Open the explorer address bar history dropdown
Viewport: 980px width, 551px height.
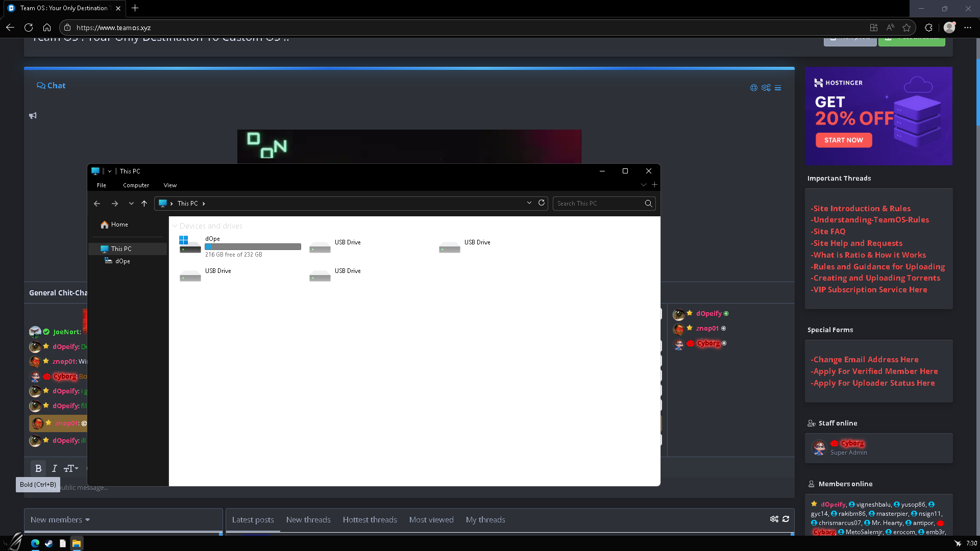point(529,203)
